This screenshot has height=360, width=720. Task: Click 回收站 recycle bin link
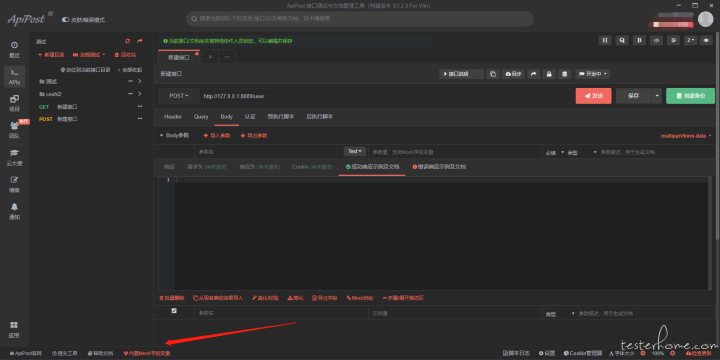(125, 55)
